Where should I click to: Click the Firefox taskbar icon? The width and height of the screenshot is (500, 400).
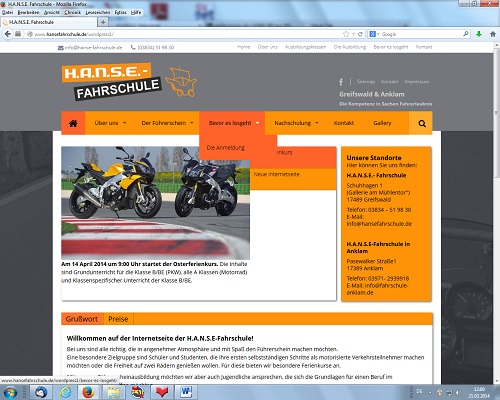tap(88, 392)
